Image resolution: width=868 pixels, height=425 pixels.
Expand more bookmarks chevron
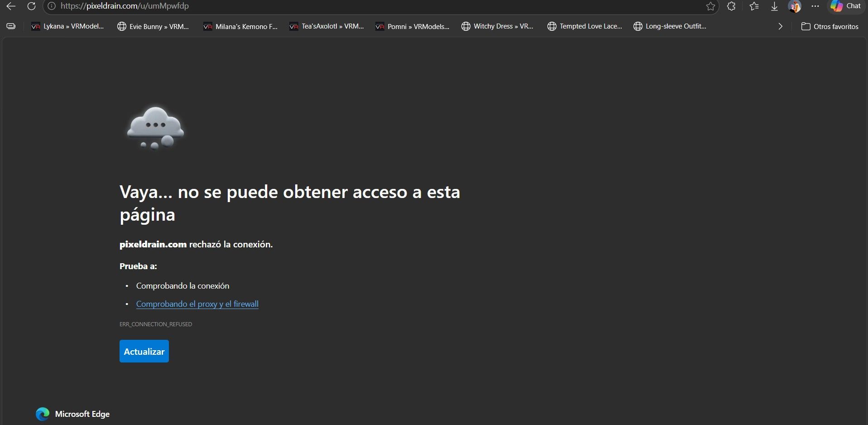coord(780,26)
